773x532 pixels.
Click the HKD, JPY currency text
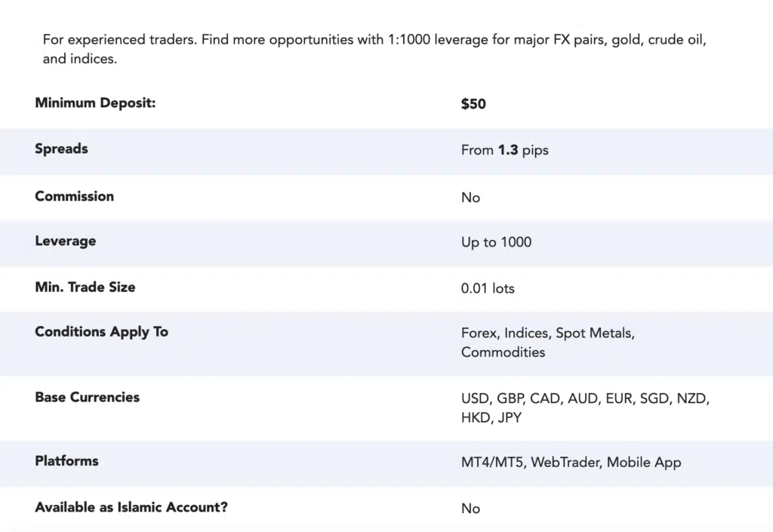[491, 418]
